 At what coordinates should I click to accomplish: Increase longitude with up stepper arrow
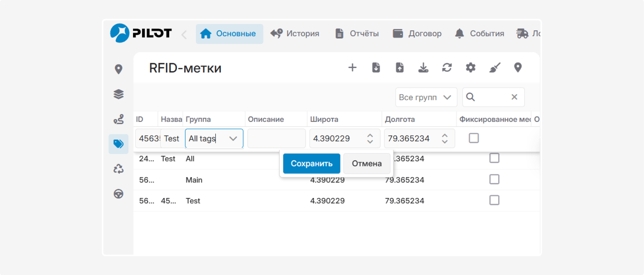(445, 135)
